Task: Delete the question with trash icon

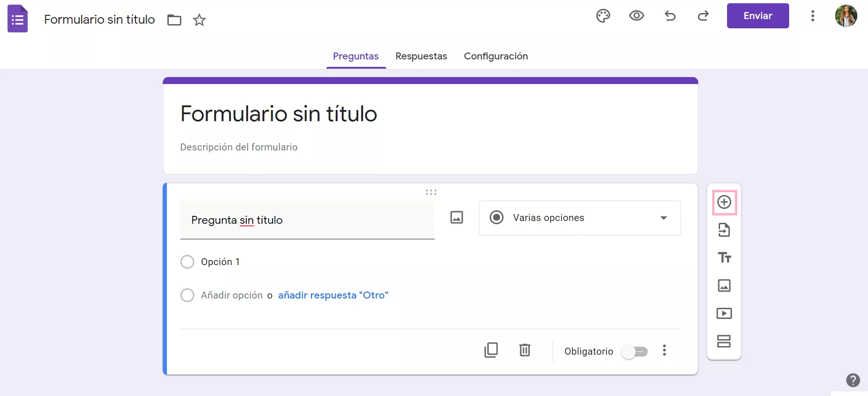Action: (x=524, y=350)
